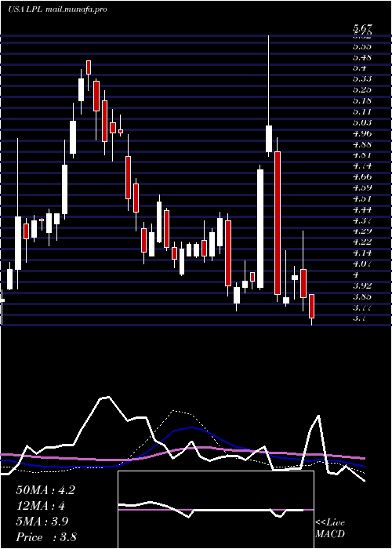Click the 4 price axis label
This screenshot has height=549, width=392.
click(356, 274)
